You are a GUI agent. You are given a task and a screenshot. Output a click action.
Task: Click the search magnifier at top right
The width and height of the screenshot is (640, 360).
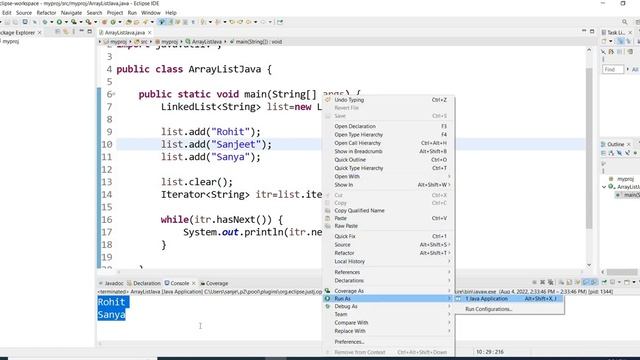coord(625,22)
